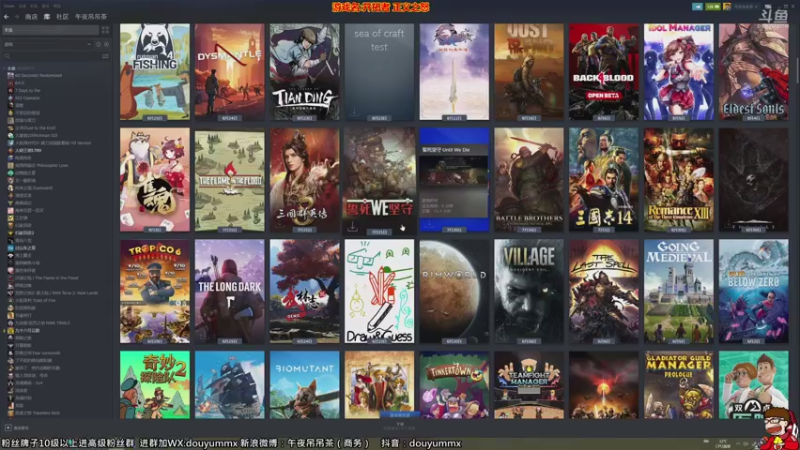Open the 商店 store tab
Viewport: 800px width, 450px height.
(x=31, y=17)
